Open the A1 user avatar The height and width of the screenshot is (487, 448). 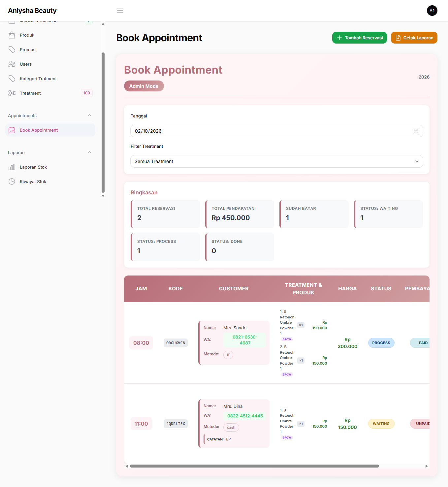point(432,11)
